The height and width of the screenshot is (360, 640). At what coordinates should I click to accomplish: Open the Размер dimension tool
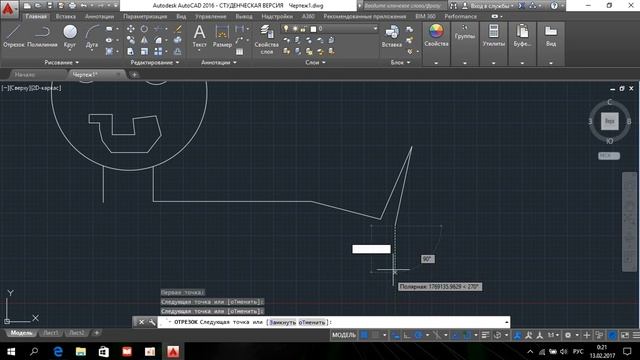222,36
